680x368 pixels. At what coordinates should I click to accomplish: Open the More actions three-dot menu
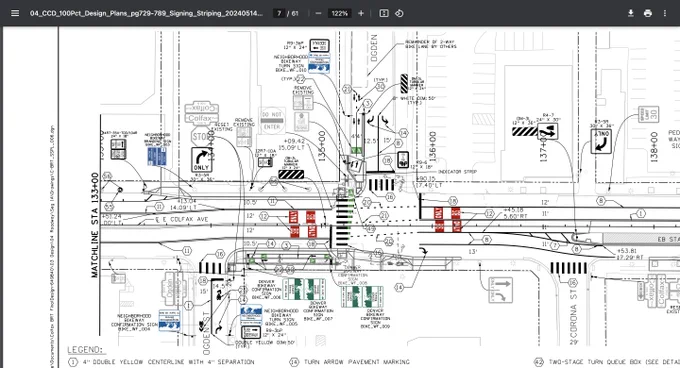tap(665, 13)
